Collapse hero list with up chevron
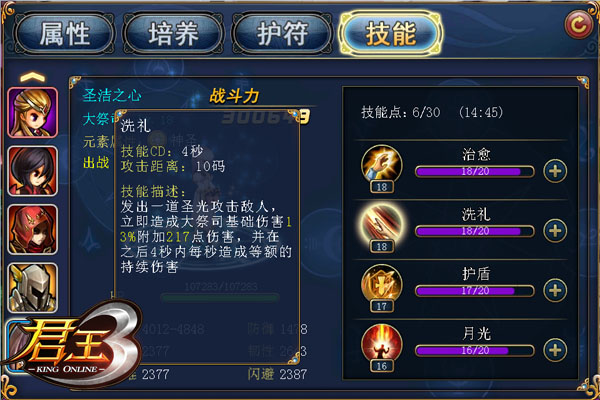The image size is (600, 400). coord(33,77)
